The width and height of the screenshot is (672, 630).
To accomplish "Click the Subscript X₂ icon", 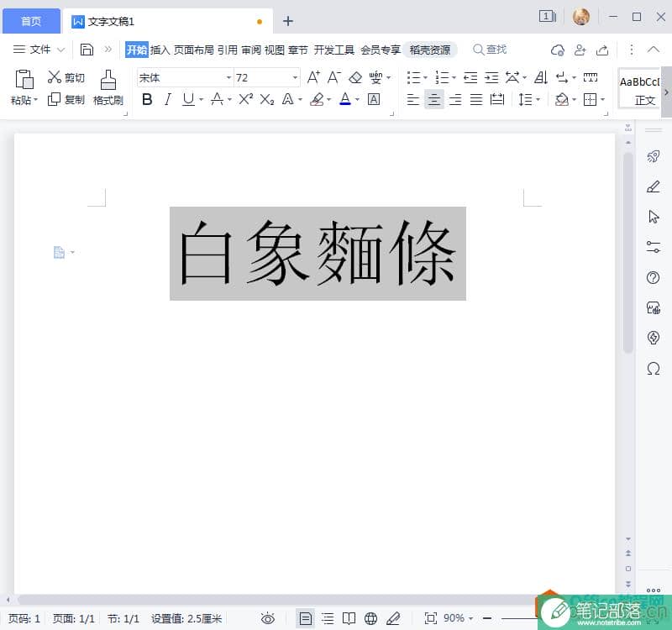I will point(266,99).
